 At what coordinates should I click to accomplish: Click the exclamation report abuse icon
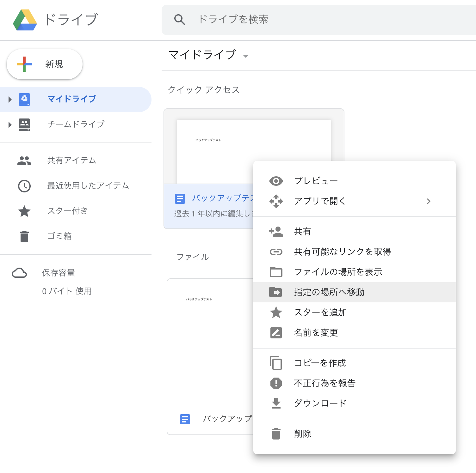click(276, 383)
